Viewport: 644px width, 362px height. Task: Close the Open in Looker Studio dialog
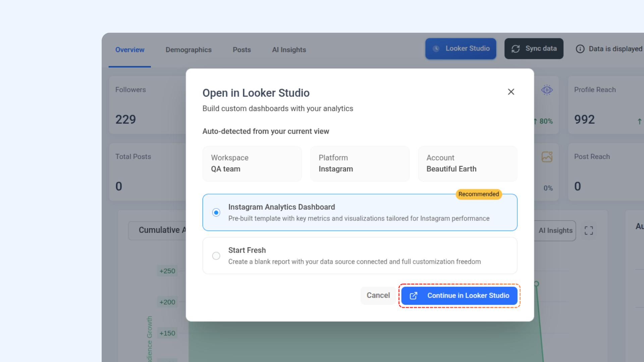point(511,92)
